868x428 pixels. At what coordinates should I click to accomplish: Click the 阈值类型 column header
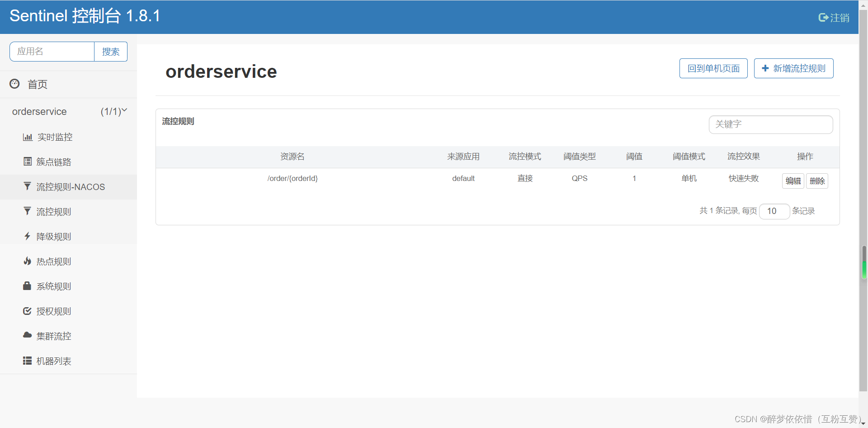tap(580, 157)
